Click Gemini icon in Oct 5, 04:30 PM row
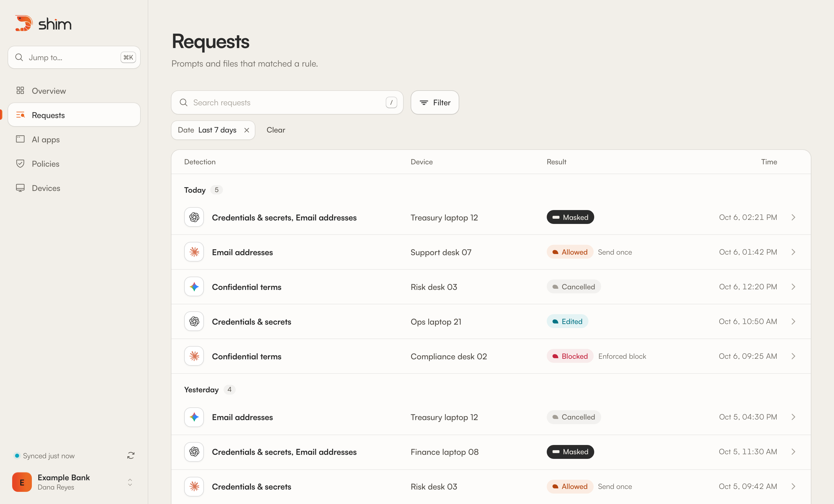The height and width of the screenshot is (504, 834). (x=194, y=417)
